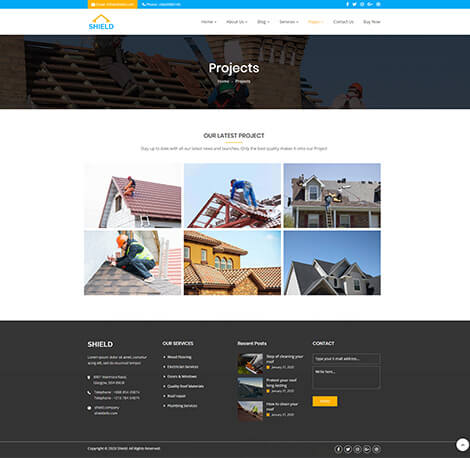
Task: Open the Plumbing Services footer link
Action: pyautogui.click(x=182, y=406)
